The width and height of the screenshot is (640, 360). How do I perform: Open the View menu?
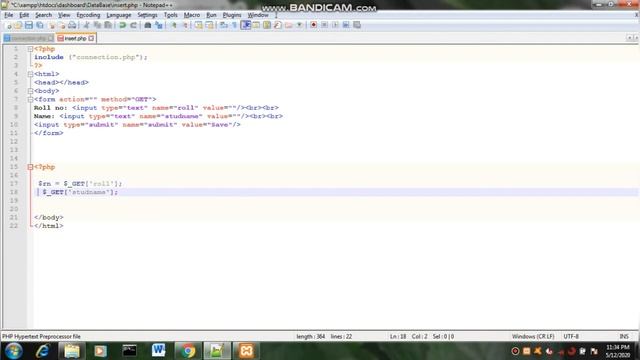(64, 15)
